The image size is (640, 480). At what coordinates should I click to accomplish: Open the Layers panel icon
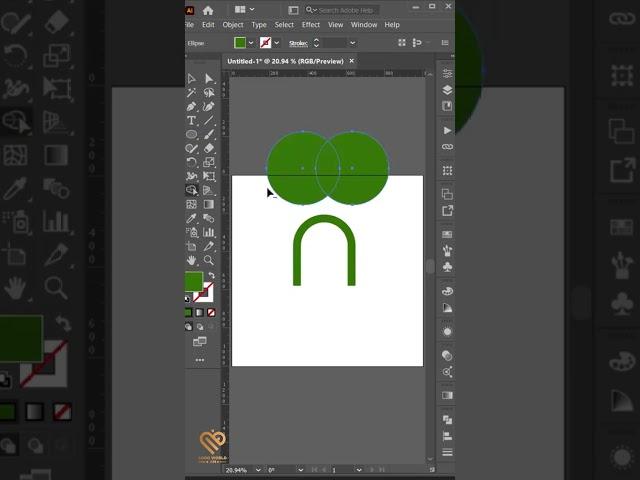point(447,90)
